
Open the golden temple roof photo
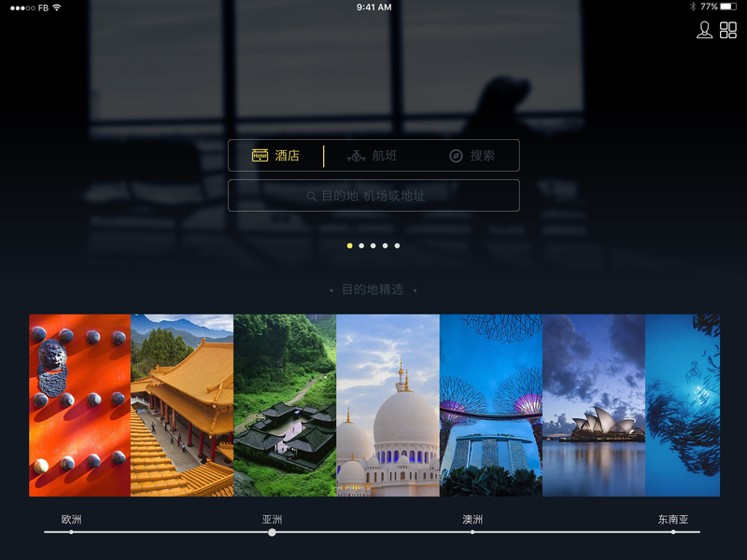coord(182,405)
